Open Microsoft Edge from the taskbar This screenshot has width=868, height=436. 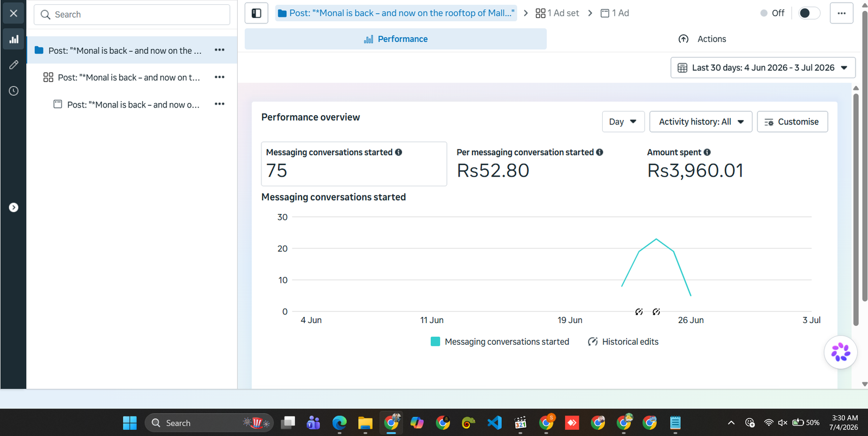coord(339,423)
